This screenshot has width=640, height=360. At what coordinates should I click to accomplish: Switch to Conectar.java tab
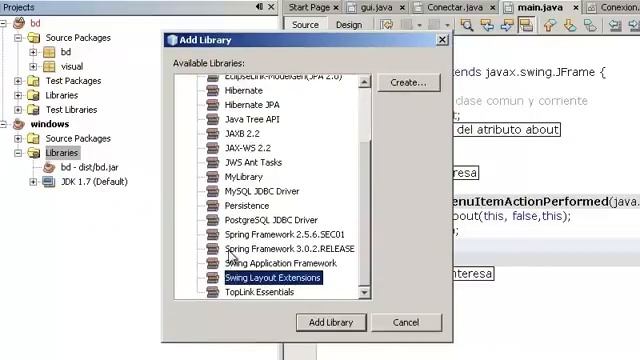pos(455,7)
